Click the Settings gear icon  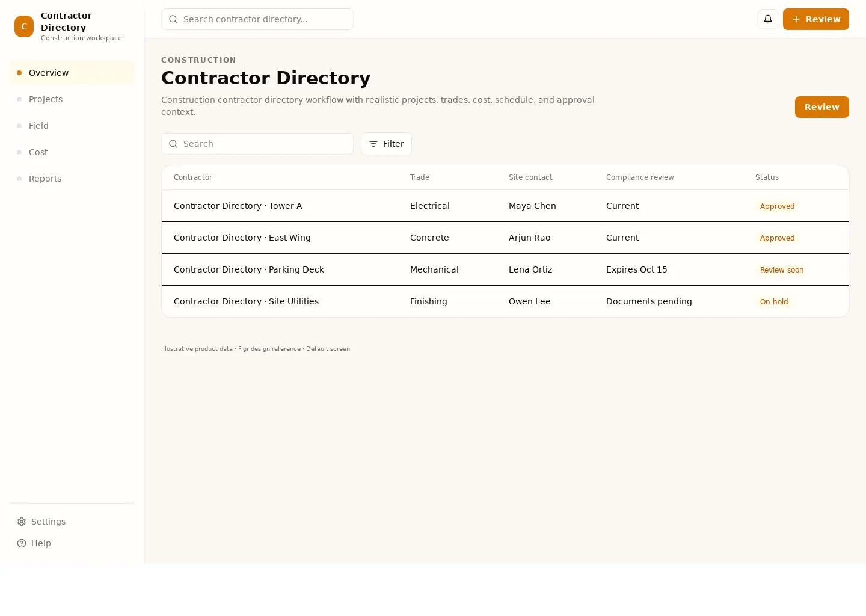click(22, 522)
